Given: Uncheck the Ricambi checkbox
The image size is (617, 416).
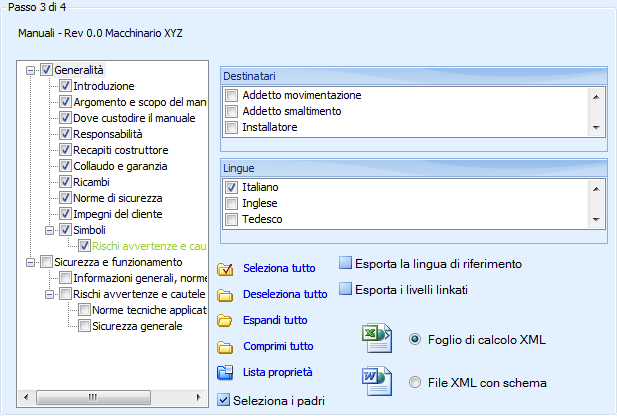Looking at the screenshot, I should pos(65,182).
